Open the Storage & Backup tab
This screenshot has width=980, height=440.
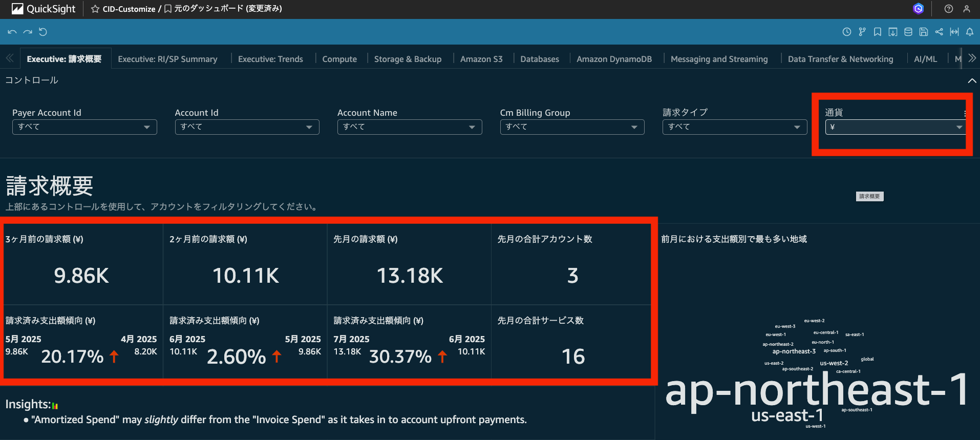click(408, 59)
